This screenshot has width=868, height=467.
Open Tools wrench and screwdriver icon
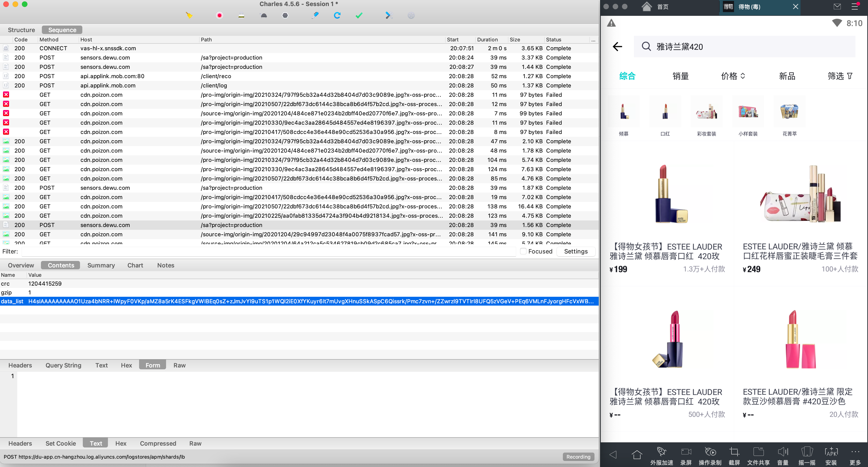tap(389, 15)
